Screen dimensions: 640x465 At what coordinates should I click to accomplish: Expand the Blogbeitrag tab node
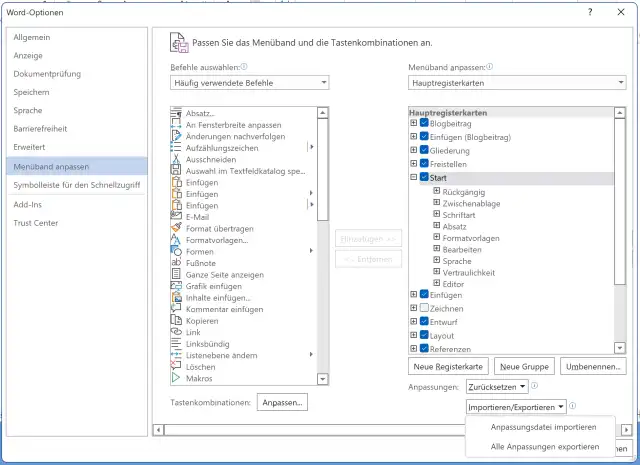(x=413, y=122)
